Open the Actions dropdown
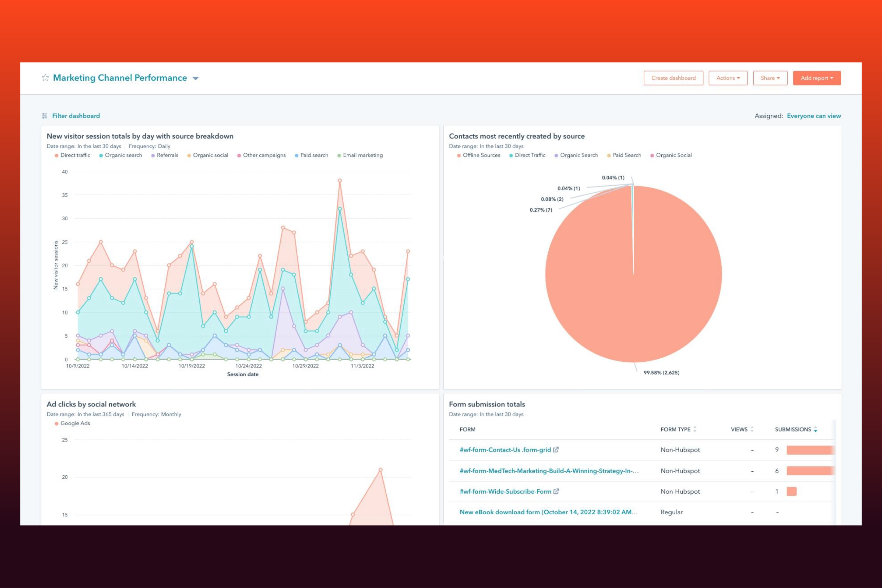 [x=728, y=78]
